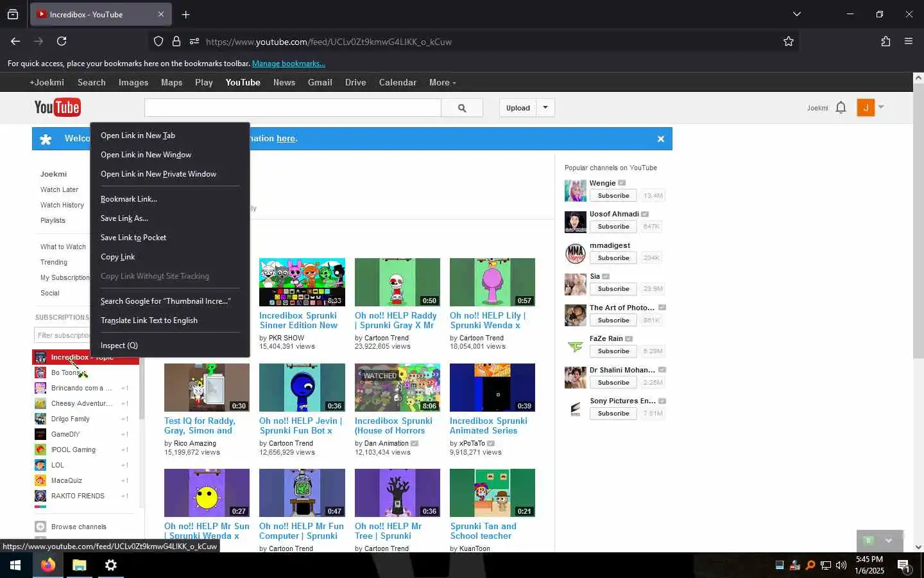
Task: Click the Wengie channel avatar
Action: [575, 191]
